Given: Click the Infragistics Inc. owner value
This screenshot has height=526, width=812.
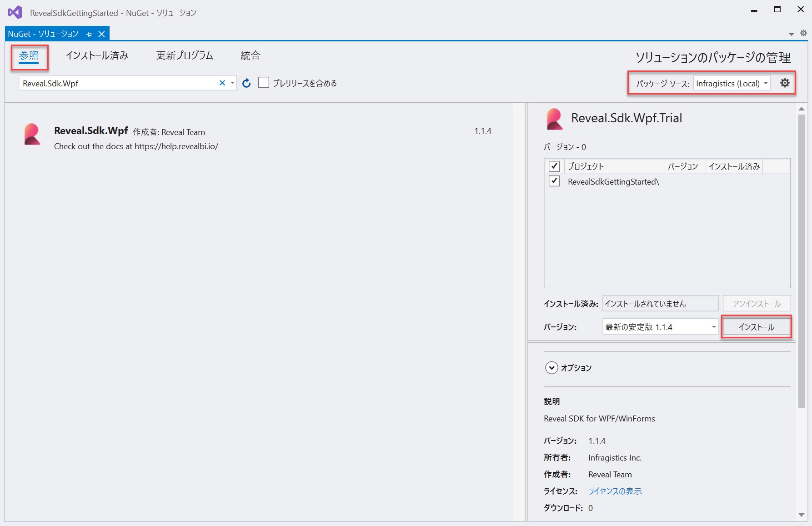Looking at the screenshot, I should tap(615, 457).
